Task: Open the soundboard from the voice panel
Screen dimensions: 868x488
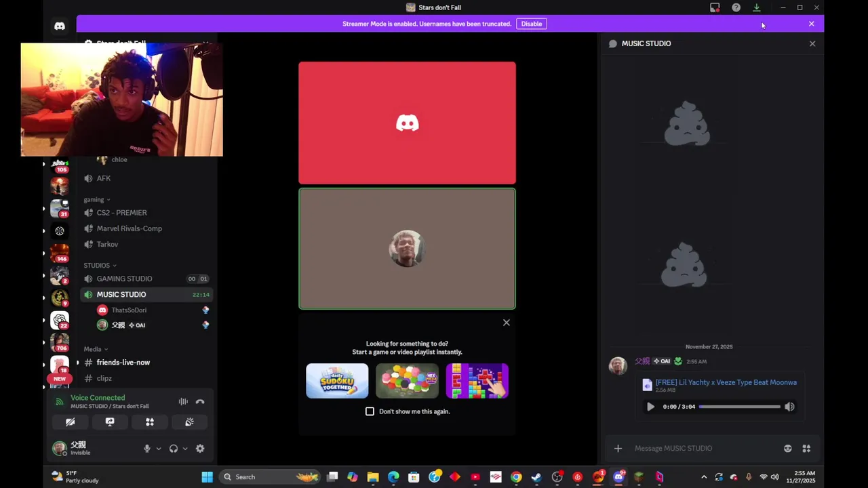Action: (189, 422)
